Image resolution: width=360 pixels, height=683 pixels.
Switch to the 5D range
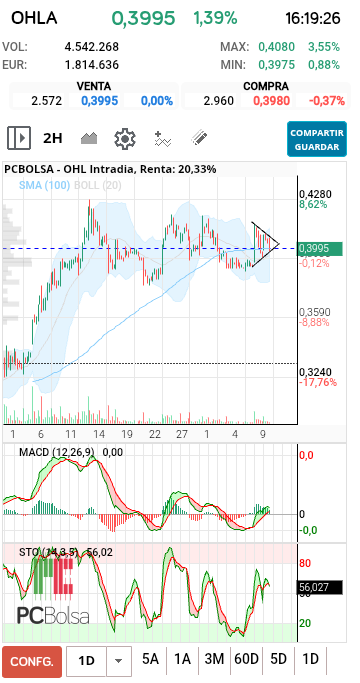point(278,659)
